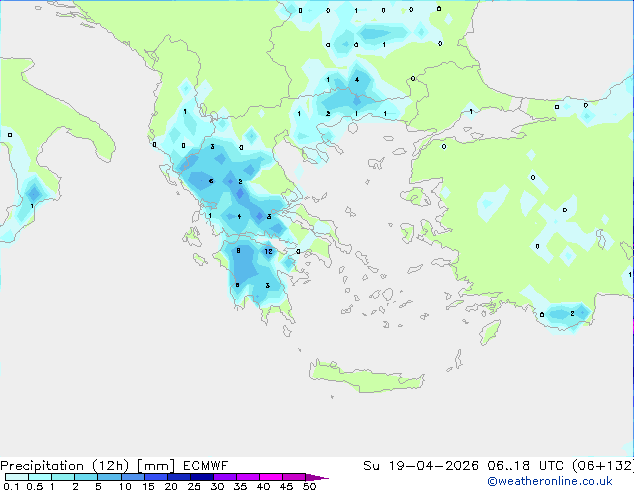Click the legend swatch between 0.1 and 0.5
Image resolution: width=634 pixels, height=490 pixels.
(x=17, y=477)
